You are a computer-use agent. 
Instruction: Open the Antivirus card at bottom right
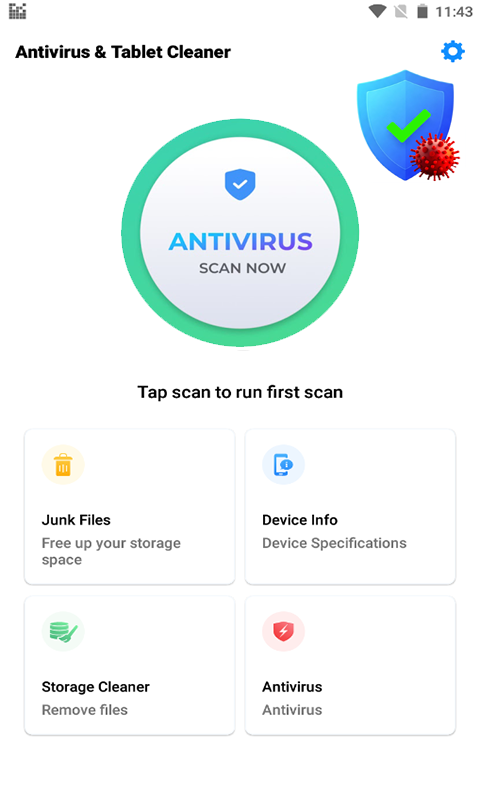pos(350,666)
